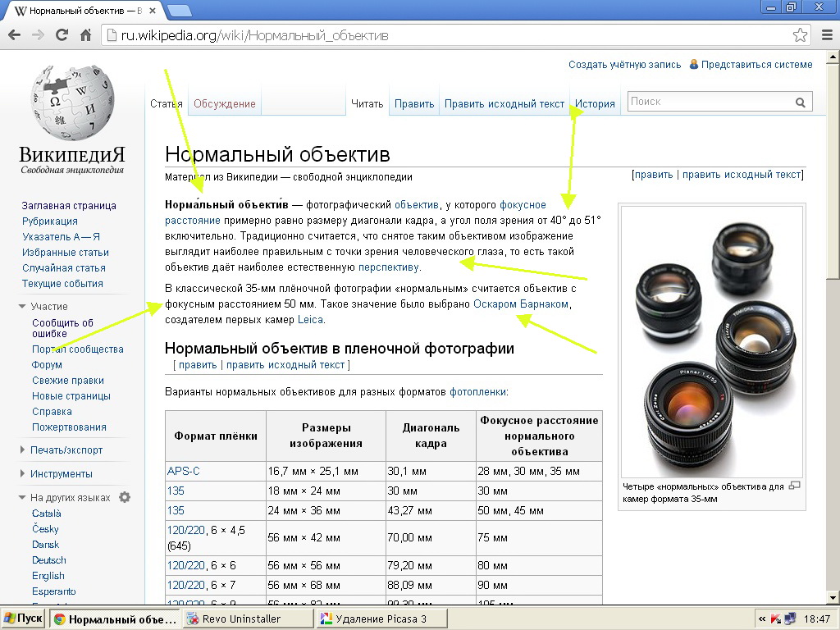This screenshot has height=630, width=840.
Task: Show hidden tray icons chevron
Action: click(762, 619)
